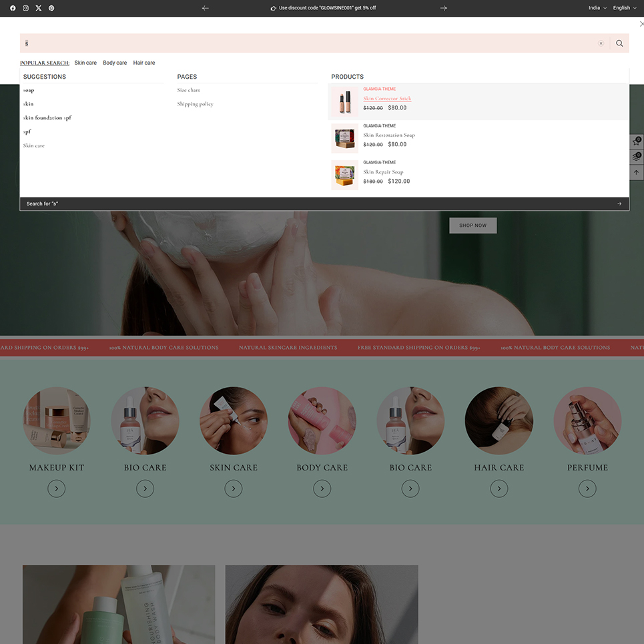The height and width of the screenshot is (644, 644).
Task: Click the X (Twitter) social icon
Action: pyautogui.click(x=38, y=8)
